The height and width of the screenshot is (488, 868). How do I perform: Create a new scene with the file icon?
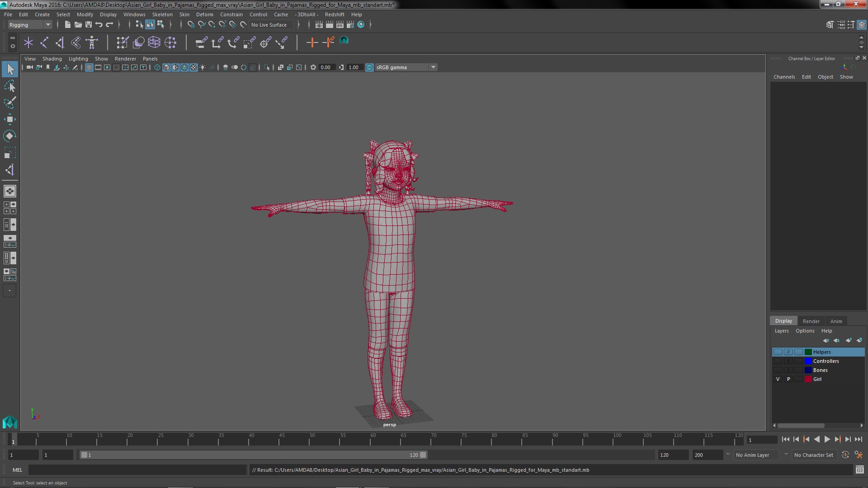click(x=67, y=24)
